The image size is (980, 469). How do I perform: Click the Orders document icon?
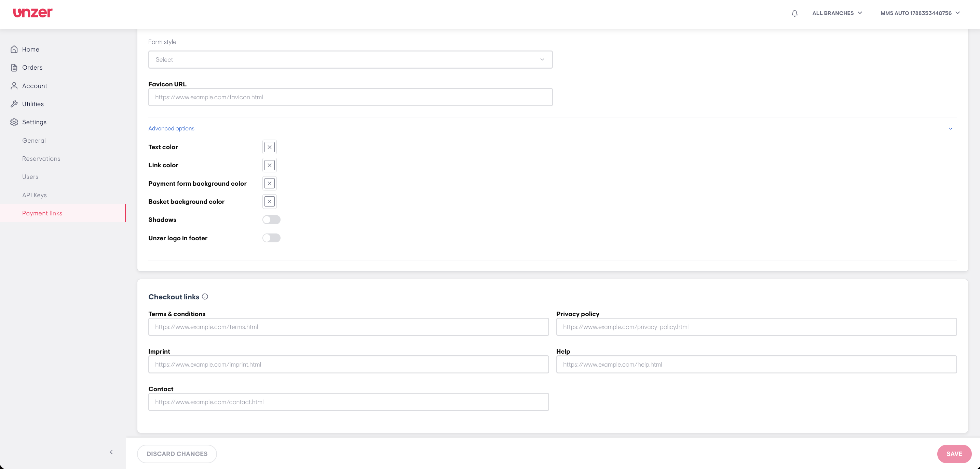tap(14, 68)
